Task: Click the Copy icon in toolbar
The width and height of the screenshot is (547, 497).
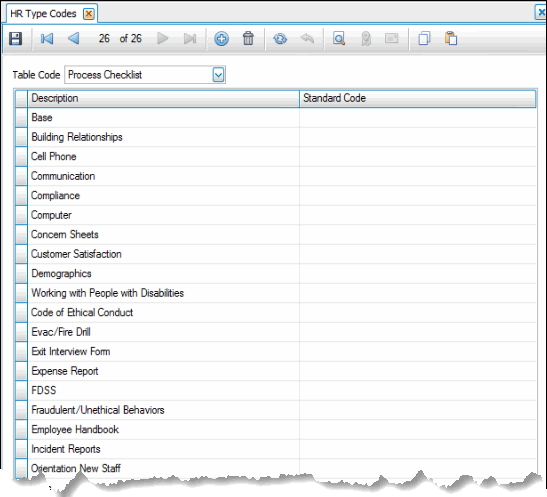Action: [424, 38]
